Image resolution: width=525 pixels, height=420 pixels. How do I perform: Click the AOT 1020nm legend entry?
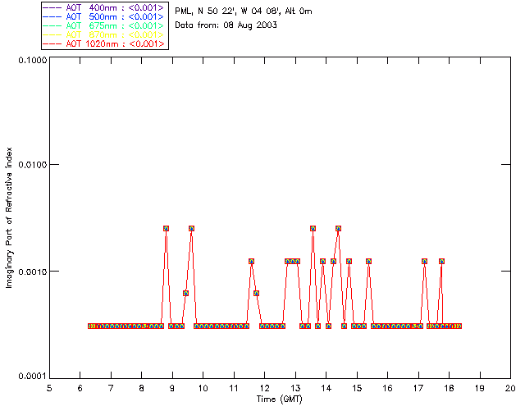coord(103,43)
